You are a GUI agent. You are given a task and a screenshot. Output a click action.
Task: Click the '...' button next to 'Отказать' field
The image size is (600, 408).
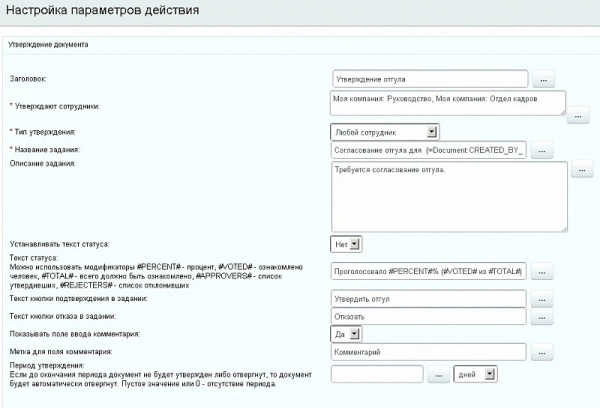pos(543,317)
